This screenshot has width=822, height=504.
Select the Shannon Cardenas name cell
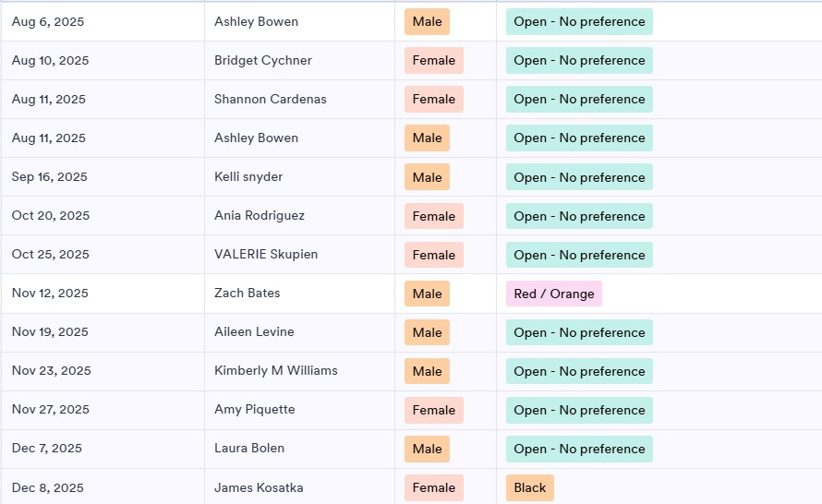270,100
